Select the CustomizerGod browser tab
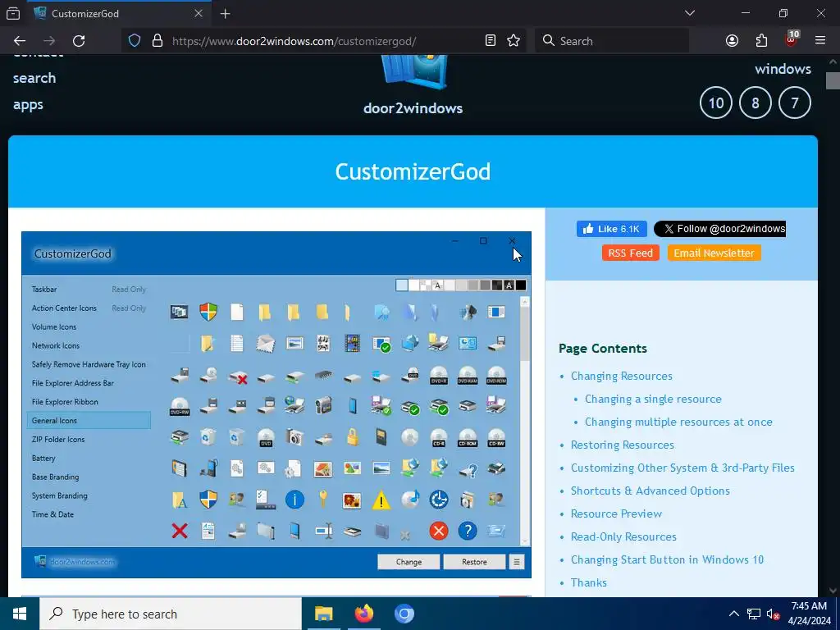Image resolution: width=840 pixels, height=630 pixels. pos(119,13)
